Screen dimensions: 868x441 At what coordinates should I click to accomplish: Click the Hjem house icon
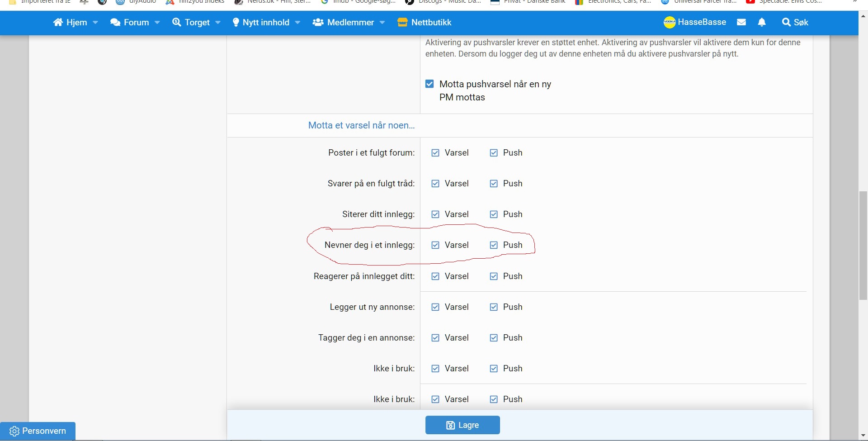(58, 22)
